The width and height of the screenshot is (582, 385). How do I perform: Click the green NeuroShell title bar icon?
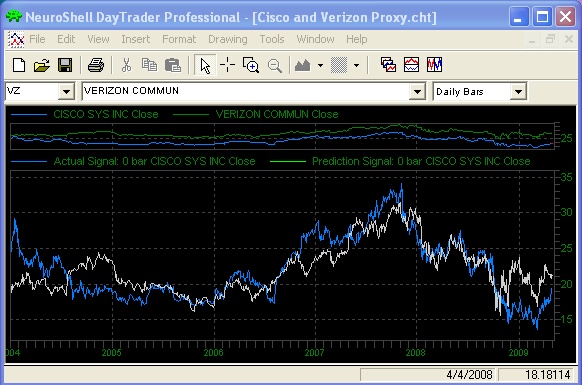(x=14, y=17)
